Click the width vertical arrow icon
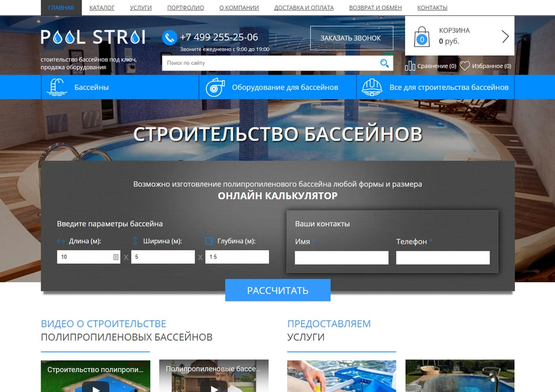The height and width of the screenshot is (392, 555). click(135, 241)
